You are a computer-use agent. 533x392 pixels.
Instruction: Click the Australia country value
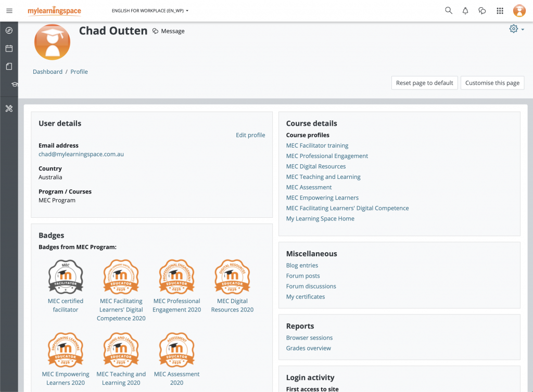tap(50, 177)
